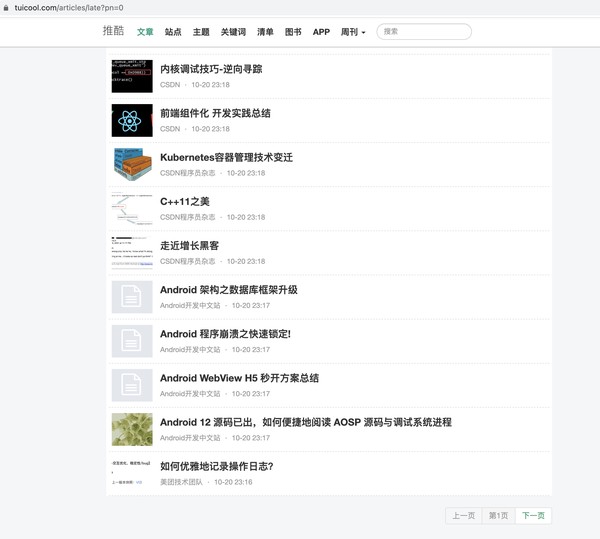Expand the 周刊 dropdown menu
The height and width of the screenshot is (539, 600).
point(353,32)
